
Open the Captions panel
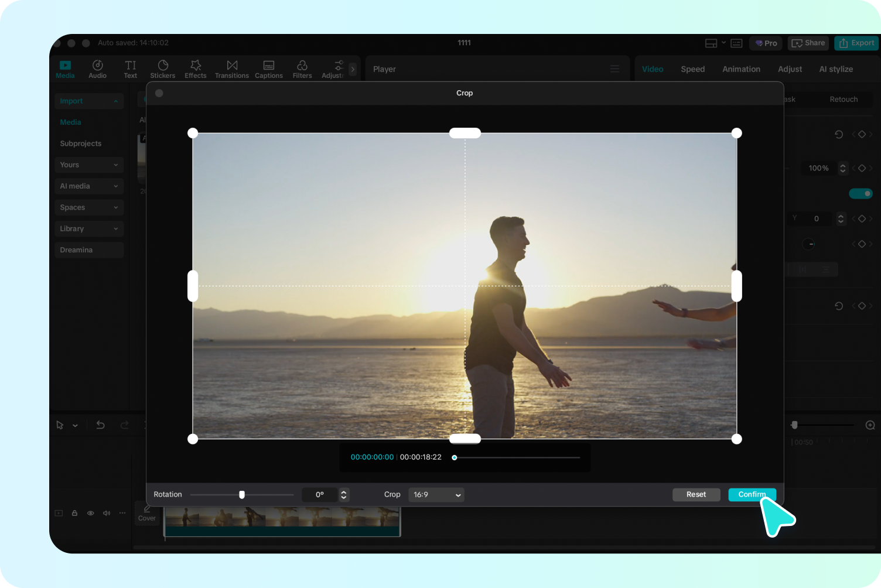tap(268, 69)
